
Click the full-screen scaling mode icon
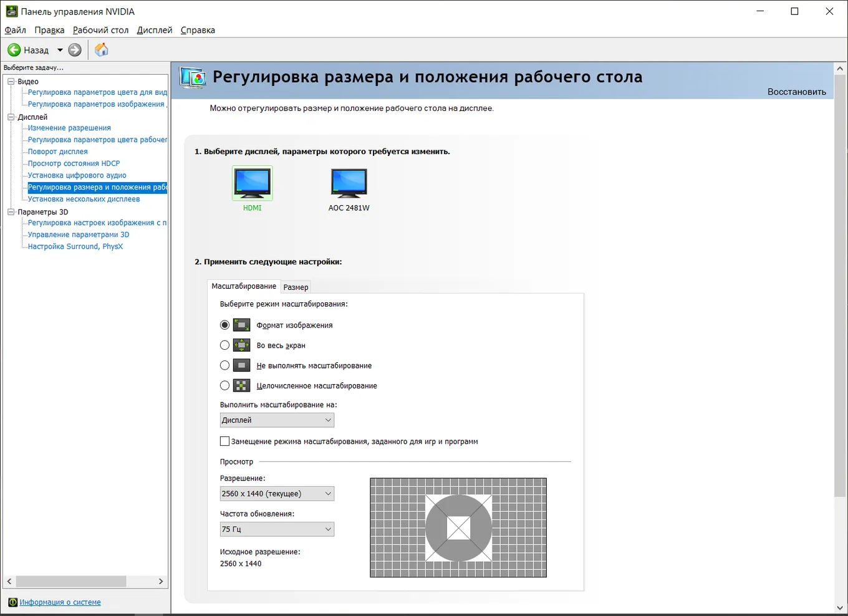241,345
